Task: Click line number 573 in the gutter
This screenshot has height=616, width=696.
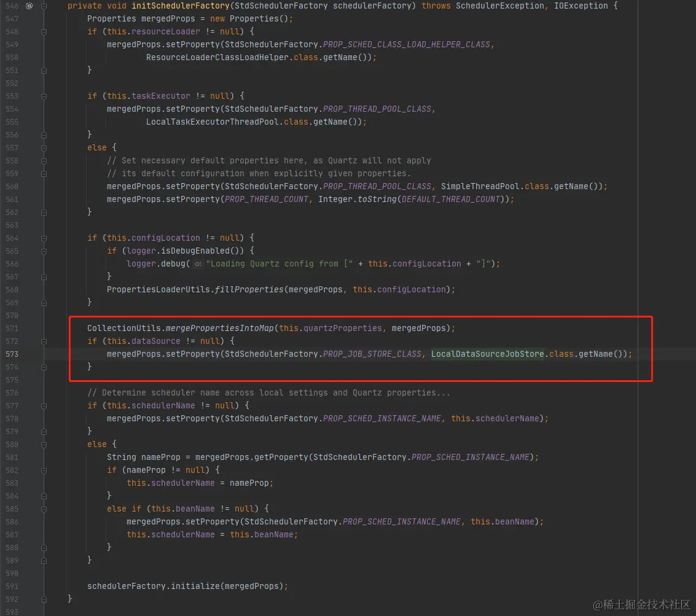Action: pyautogui.click(x=12, y=354)
